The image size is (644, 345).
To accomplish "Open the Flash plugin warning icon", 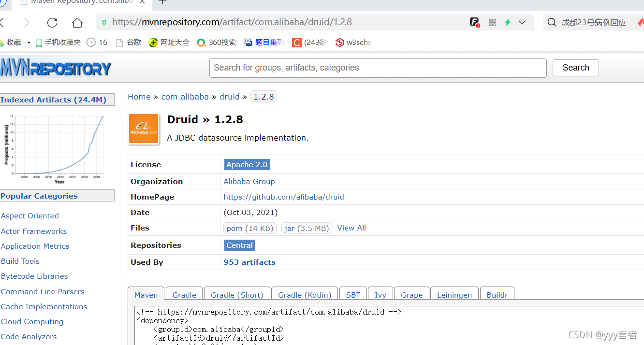I will [475, 22].
